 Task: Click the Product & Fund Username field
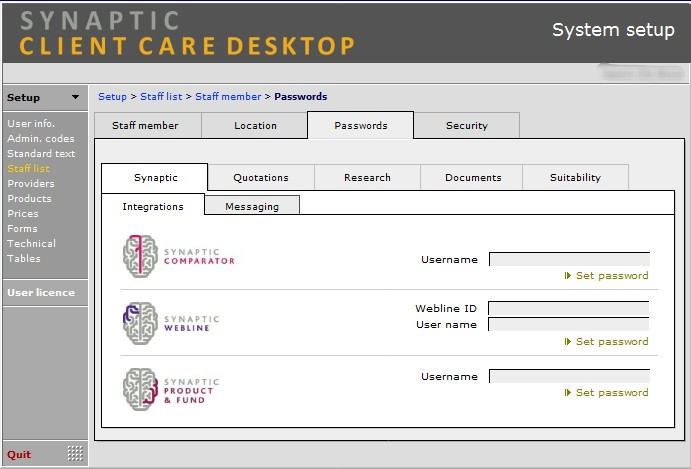tap(569, 376)
